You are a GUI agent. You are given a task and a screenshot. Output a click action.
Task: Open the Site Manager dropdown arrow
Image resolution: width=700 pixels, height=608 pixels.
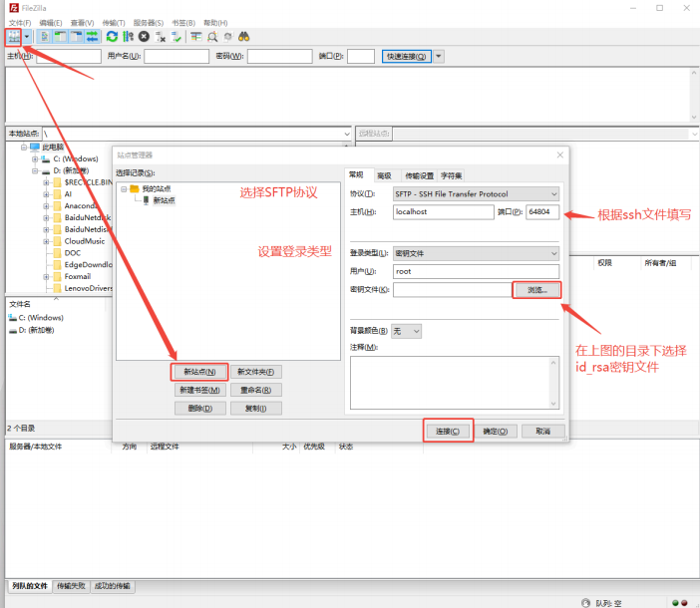[x=27, y=37]
